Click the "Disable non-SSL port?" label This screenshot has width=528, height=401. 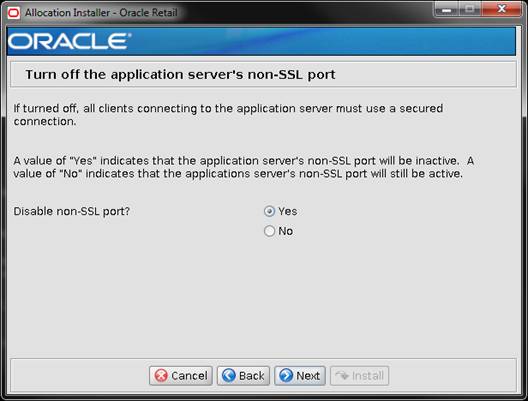tap(72, 211)
